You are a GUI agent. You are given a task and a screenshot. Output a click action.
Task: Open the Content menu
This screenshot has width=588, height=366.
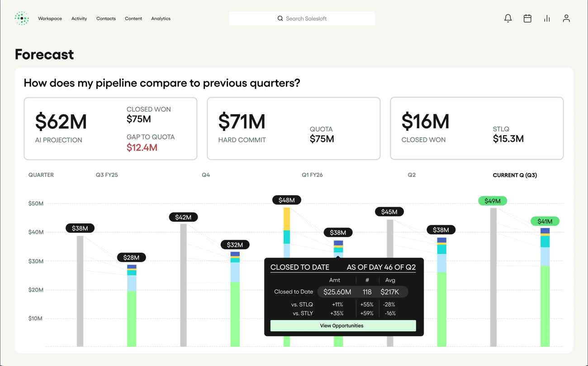[133, 19]
